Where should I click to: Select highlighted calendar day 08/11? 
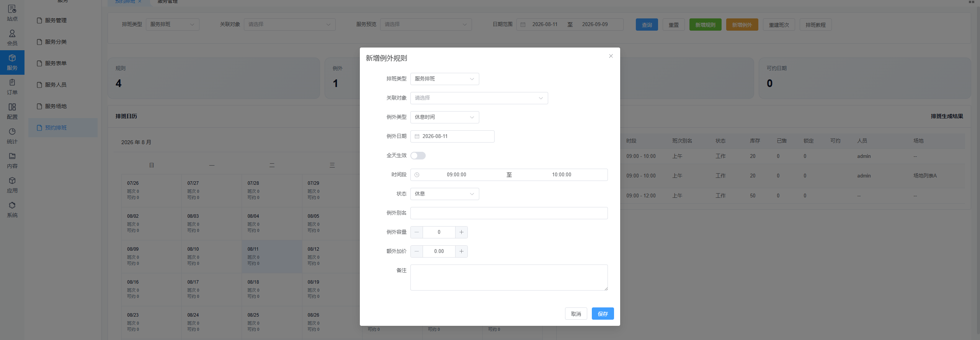pos(272,257)
